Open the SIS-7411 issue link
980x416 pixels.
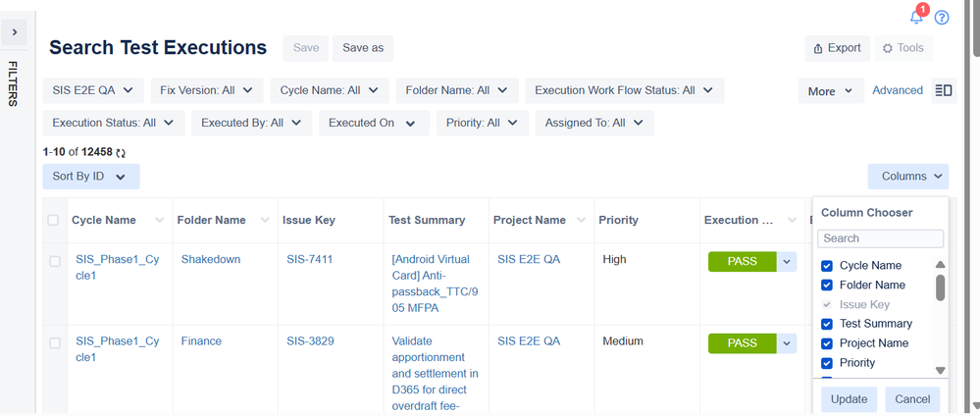coord(310,260)
